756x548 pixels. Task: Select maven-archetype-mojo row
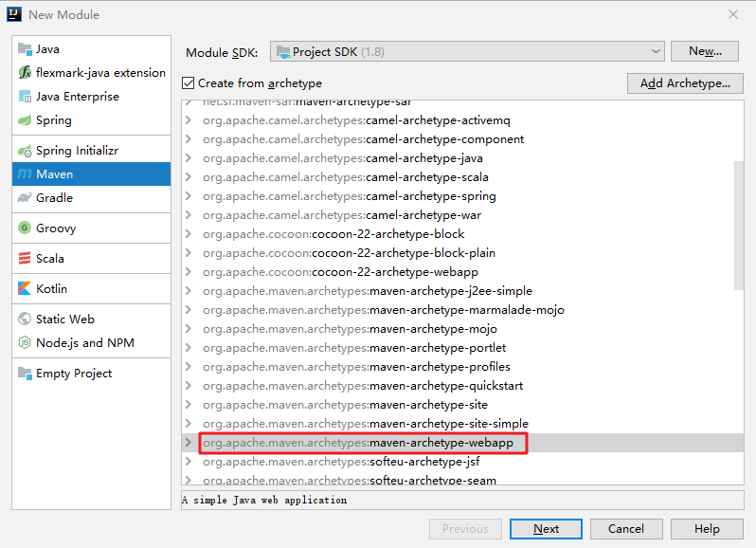(462, 328)
